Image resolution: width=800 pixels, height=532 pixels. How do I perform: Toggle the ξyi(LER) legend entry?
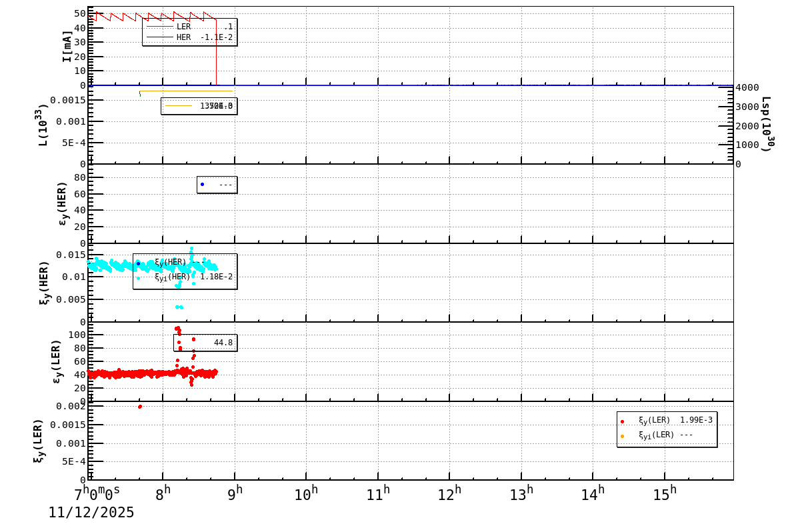(x=657, y=437)
